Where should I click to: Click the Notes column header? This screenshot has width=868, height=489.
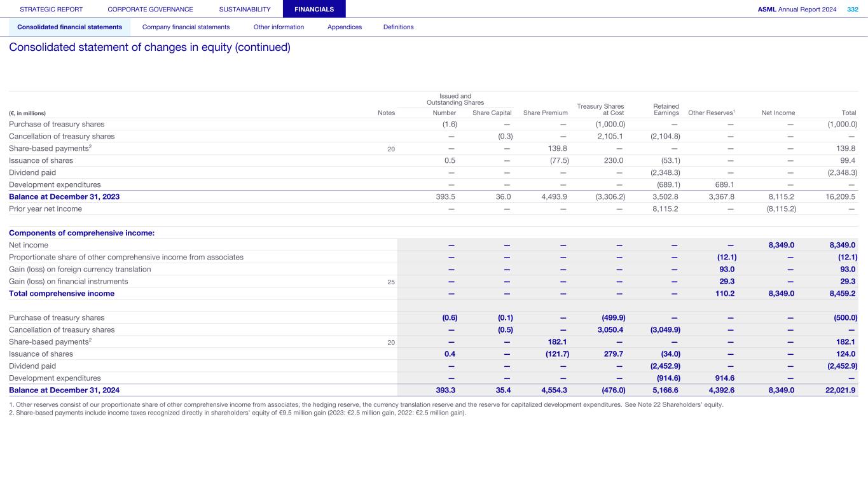click(386, 113)
